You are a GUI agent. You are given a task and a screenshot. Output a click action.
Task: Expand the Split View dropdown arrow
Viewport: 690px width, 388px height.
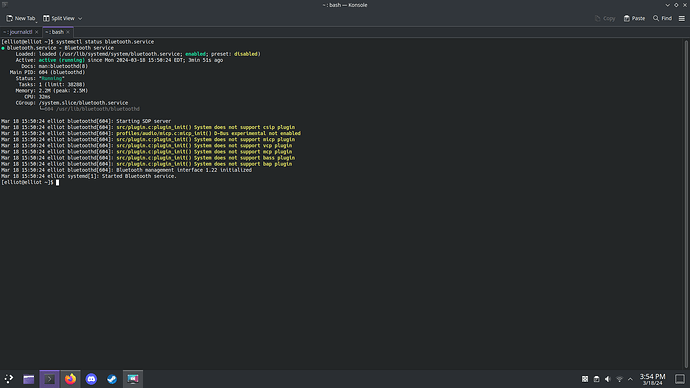tap(80, 18)
